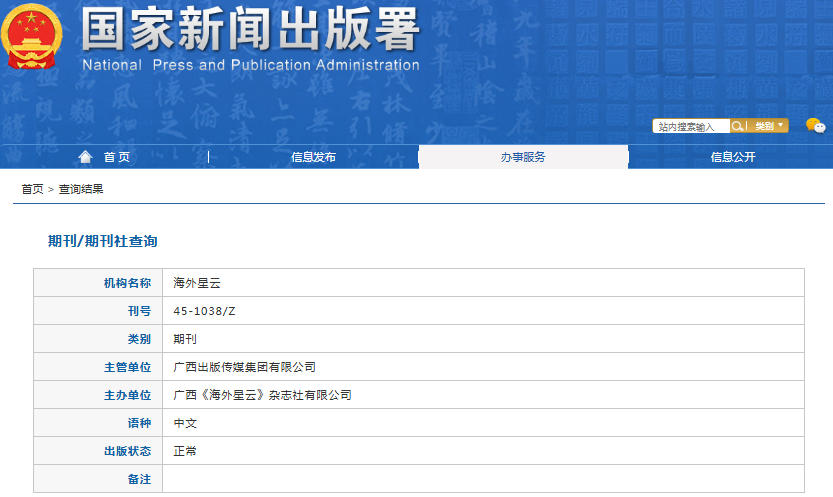Click the 主管单位 row label

tap(128, 367)
